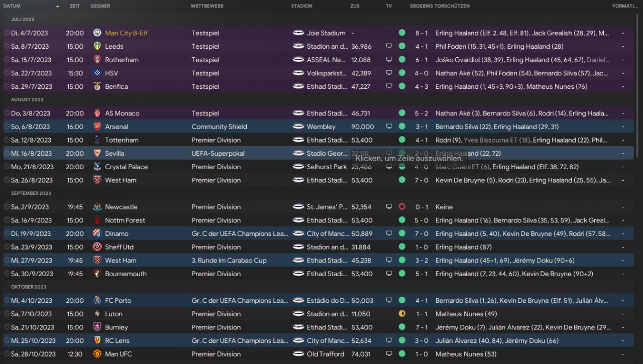The width and height of the screenshot is (643, 364).
Task: Open the Burnley club crest
Action: tap(97, 327)
